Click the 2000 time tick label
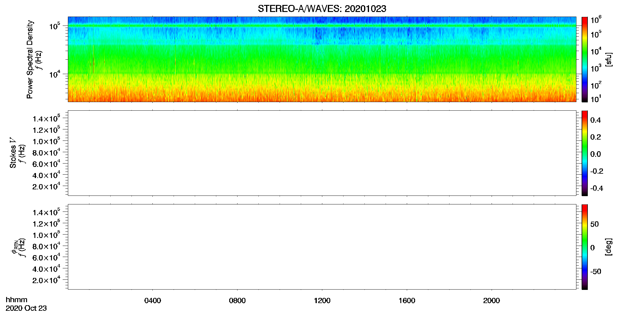644x332 pixels. pyautogui.click(x=491, y=301)
